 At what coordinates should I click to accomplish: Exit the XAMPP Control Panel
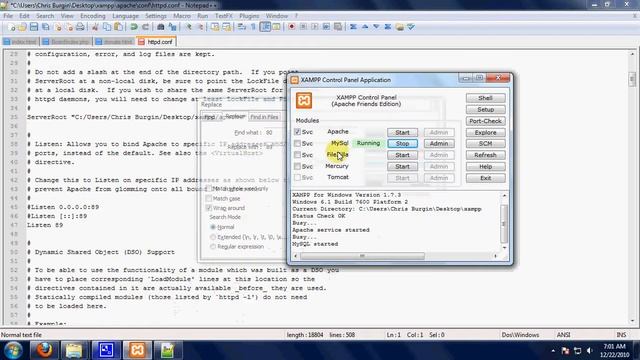tap(485, 178)
